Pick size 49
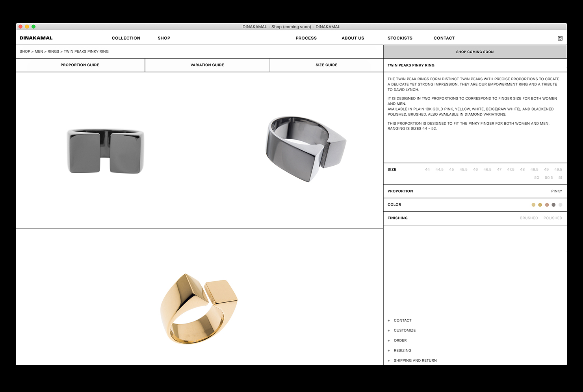This screenshot has width=583, height=392. coord(546,170)
